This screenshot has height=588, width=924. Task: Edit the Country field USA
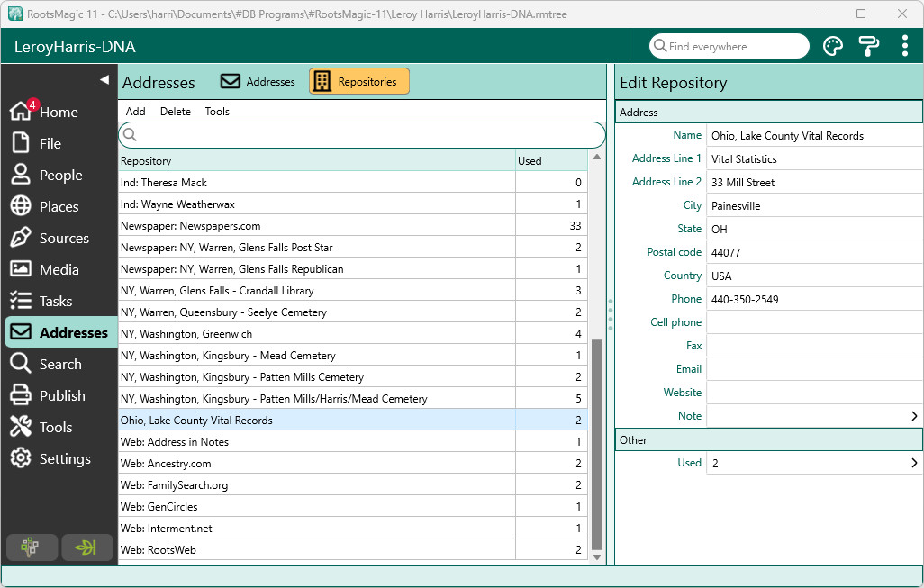coord(814,276)
